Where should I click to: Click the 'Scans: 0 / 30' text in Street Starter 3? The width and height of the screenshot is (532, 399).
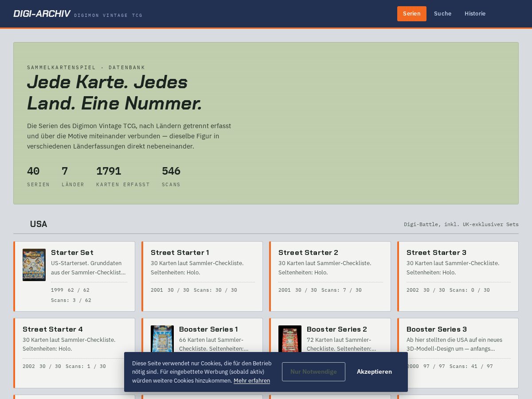[x=469, y=290]
